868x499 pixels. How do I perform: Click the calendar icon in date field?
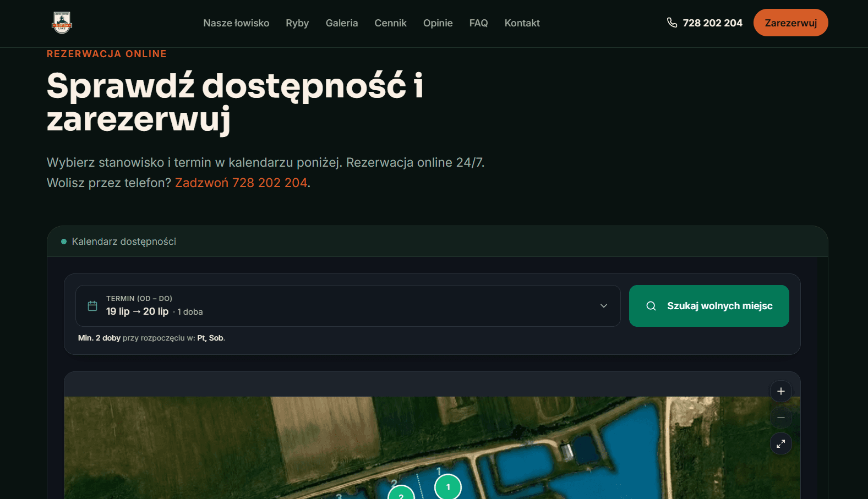click(92, 306)
